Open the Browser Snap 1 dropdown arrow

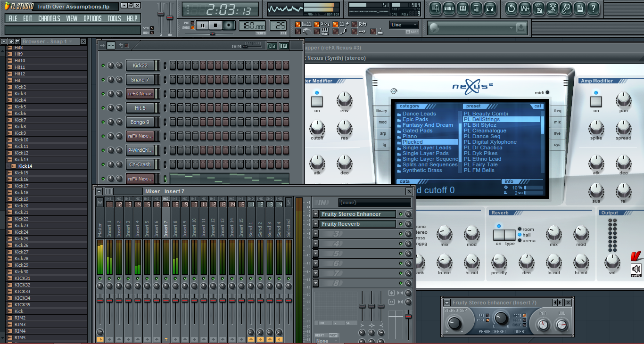[x=71, y=41]
